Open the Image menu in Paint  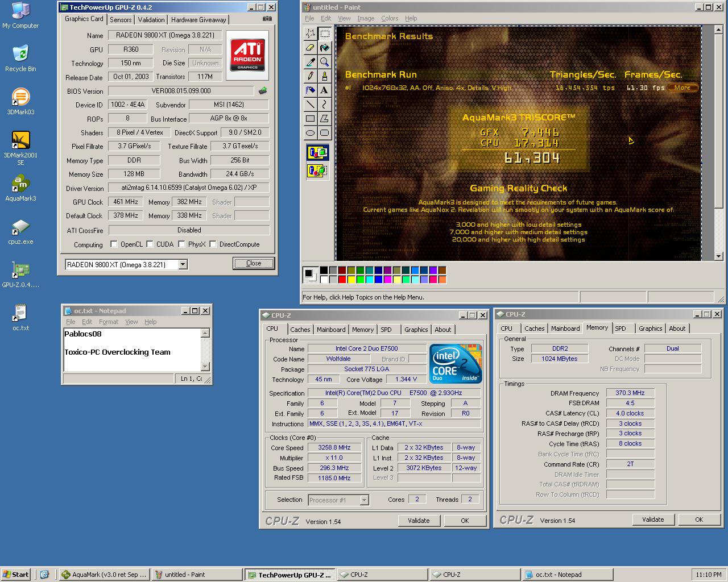pos(366,18)
